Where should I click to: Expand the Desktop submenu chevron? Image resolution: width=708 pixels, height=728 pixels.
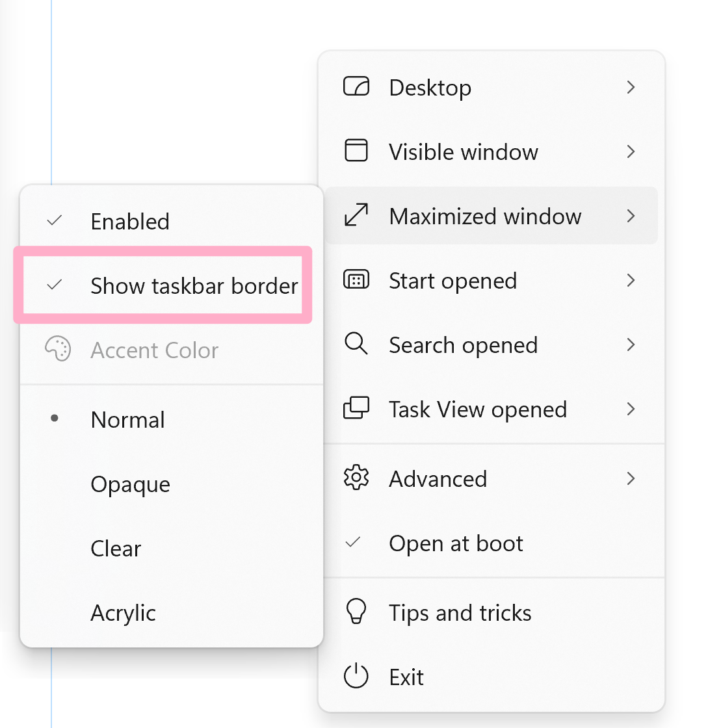pos(630,86)
